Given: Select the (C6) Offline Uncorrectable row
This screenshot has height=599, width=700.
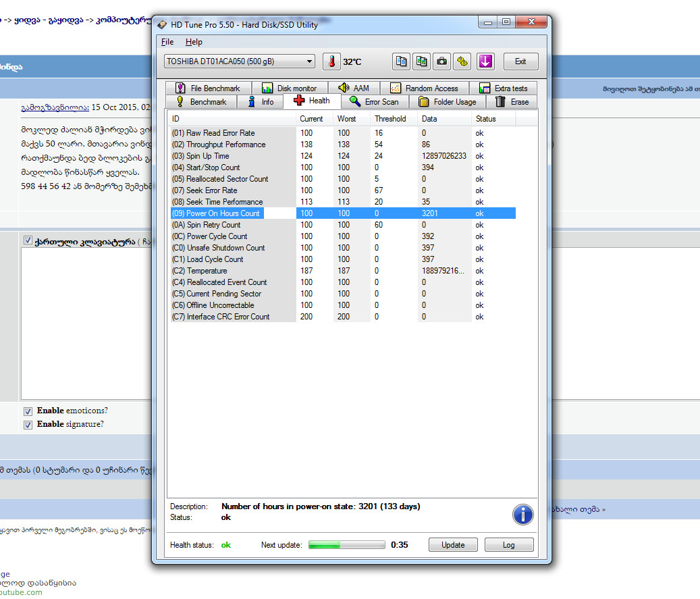Looking at the screenshot, I should (343, 305).
